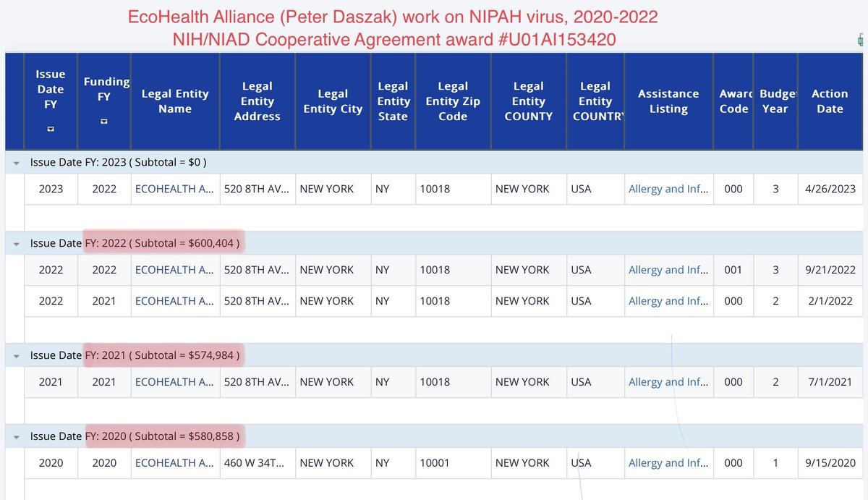Open Allergy and Inf... link dated 7/1/2021

pos(668,382)
